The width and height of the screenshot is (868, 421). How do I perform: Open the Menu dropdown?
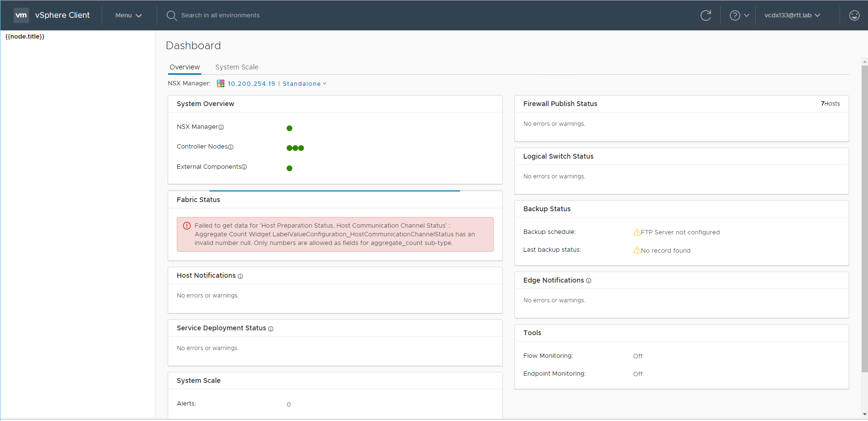tap(128, 15)
